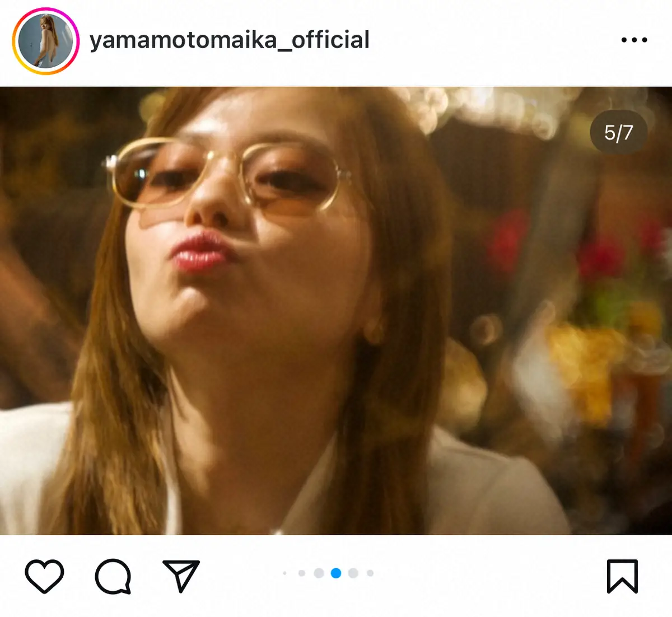Screen dimensions: 672x617
Task: Save the post with the bookmark icon
Action: point(622,576)
